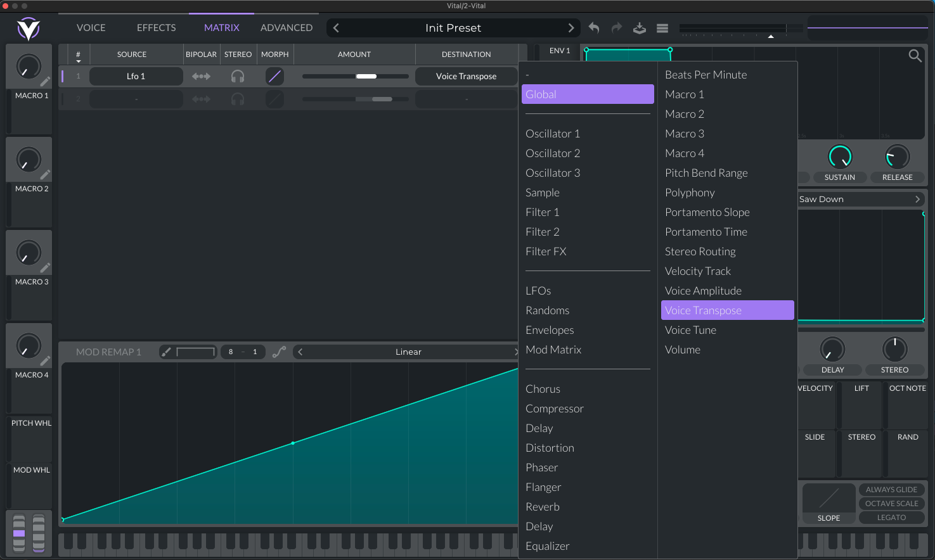Switch to the ADVANCED tab
Image resolution: width=935 pixels, height=560 pixels.
[x=287, y=28]
